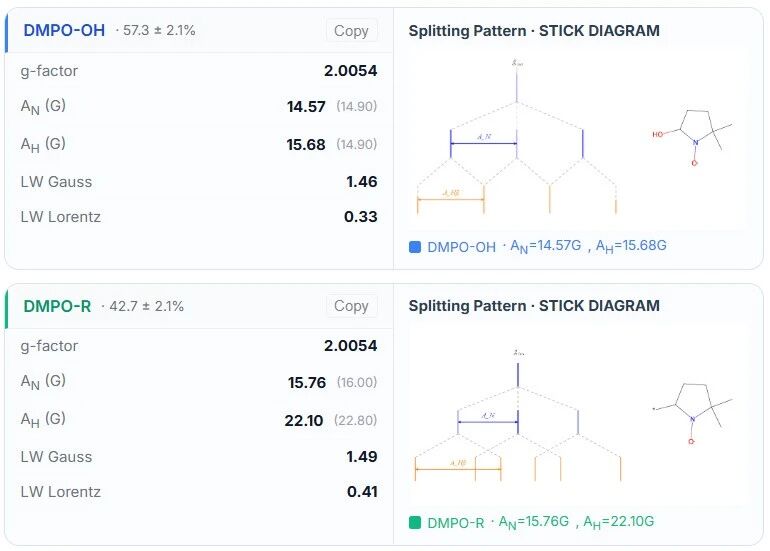The height and width of the screenshot is (551, 770).
Task: Click the DMPO-R species heading
Action: [57, 305]
